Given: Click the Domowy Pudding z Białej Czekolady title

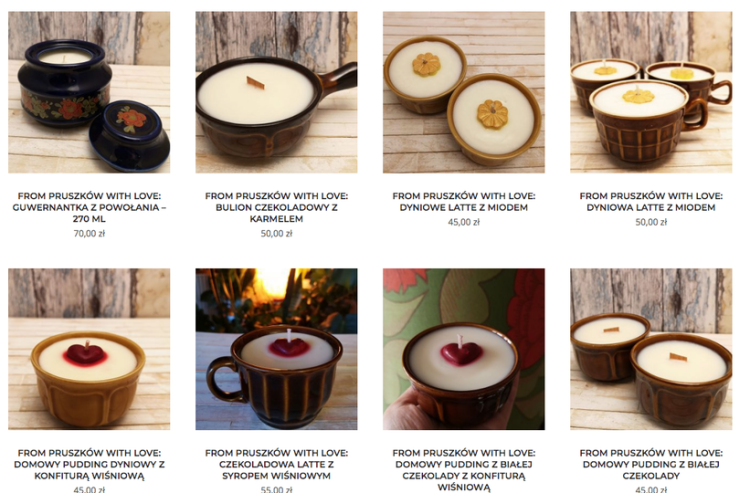Looking at the screenshot, I should click(651, 464).
